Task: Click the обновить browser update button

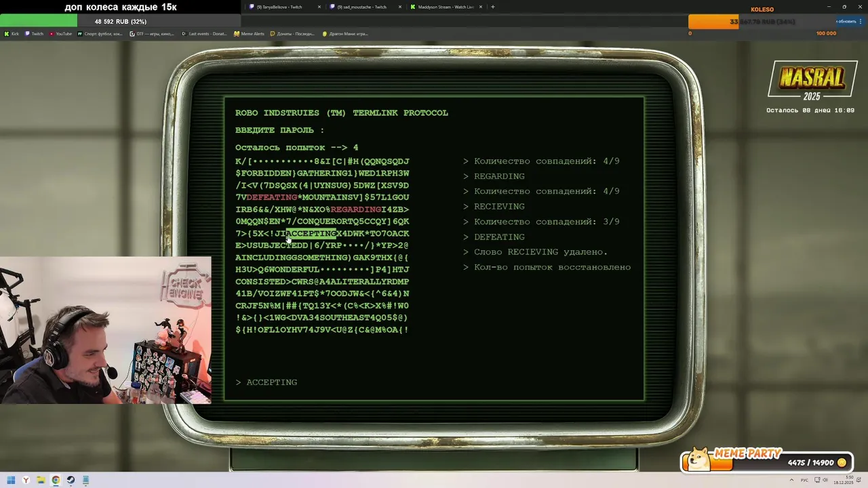Action: 846,22
